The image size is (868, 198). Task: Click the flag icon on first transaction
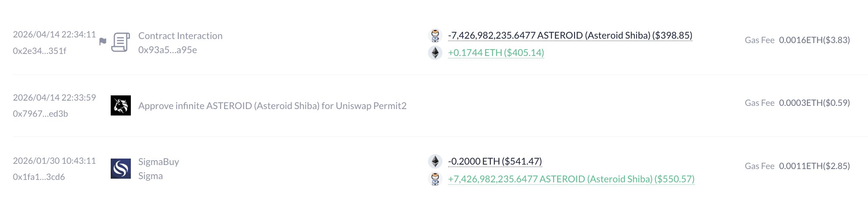tap(103, 41)
